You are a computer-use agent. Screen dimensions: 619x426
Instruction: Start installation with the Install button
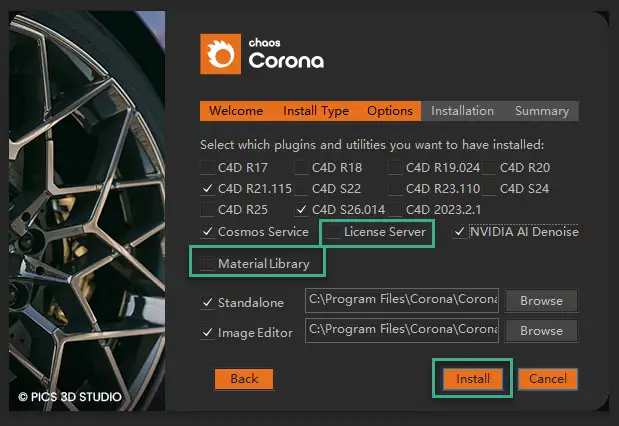[x=473, y=379]
